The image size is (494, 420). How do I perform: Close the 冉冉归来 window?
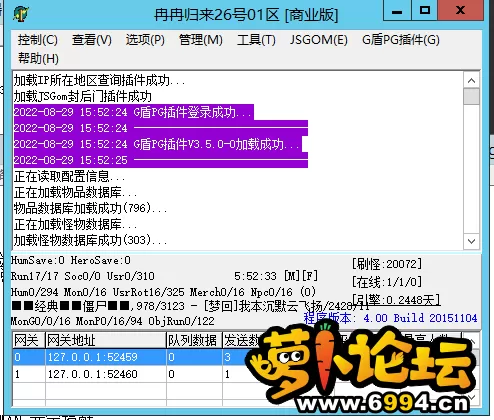coord(460,11)
